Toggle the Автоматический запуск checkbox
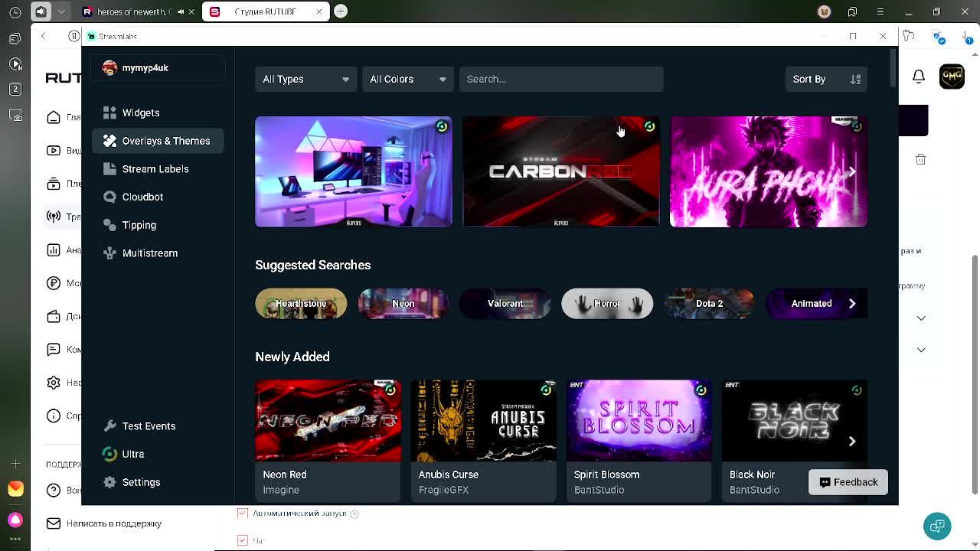 click(x=243, y=513)
